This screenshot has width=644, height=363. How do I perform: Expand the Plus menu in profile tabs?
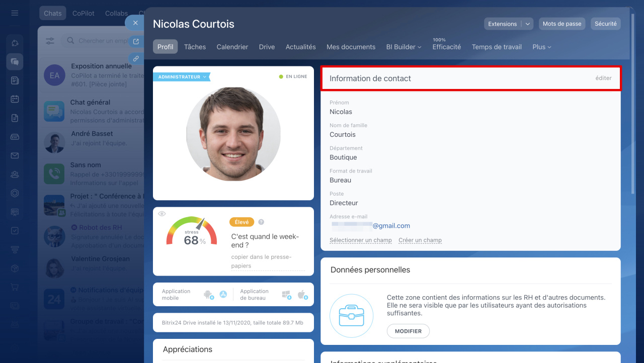coord(541,47)
